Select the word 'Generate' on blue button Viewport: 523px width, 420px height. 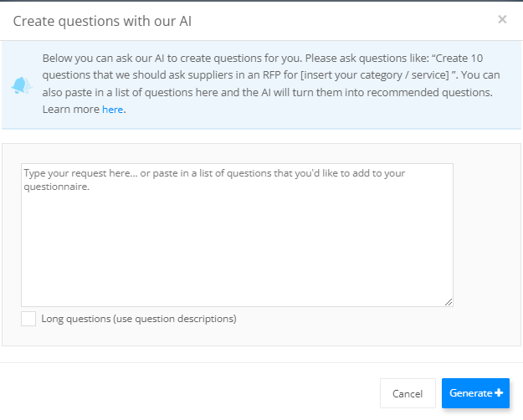[x=470, y=393]
